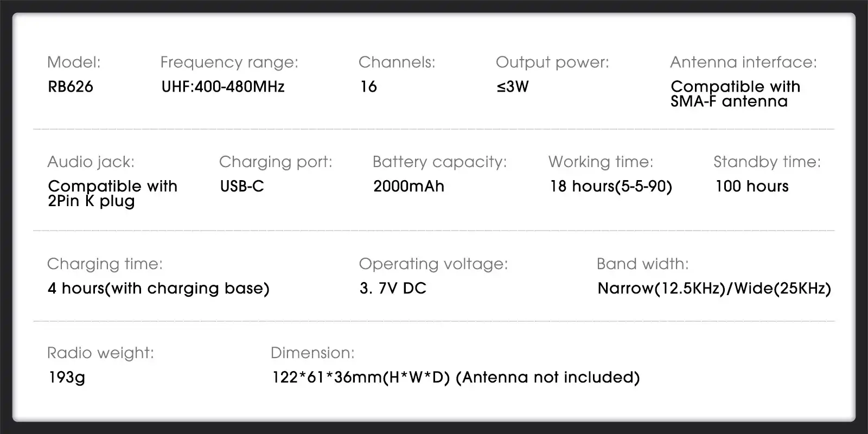Click the USB-C charging port value

[x=242, y=186]
